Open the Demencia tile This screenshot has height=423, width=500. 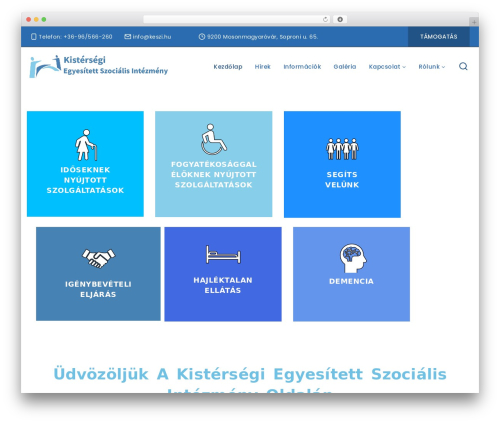351,274
